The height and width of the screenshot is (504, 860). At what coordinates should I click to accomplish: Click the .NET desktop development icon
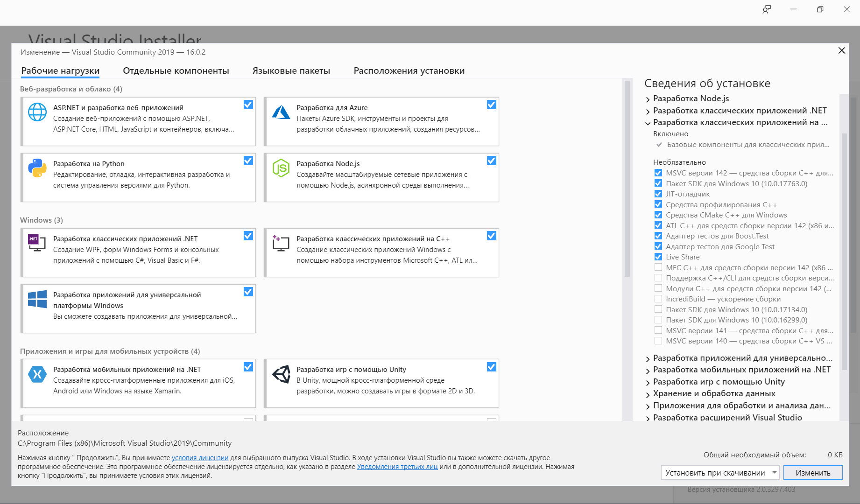click(x=37, y=243)
